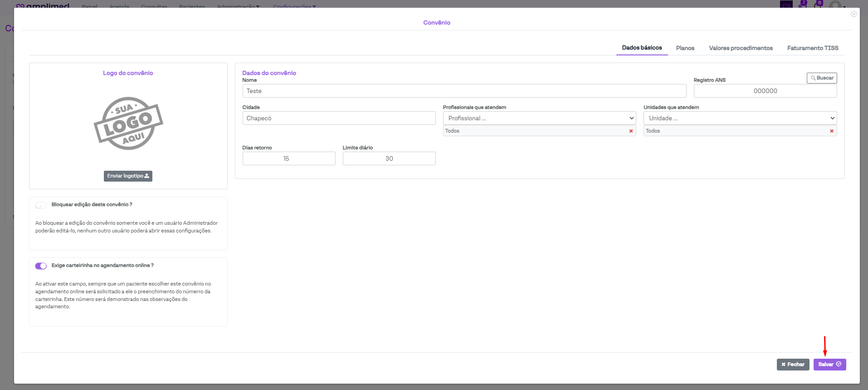Open the Valores procedimentos tab
The image size is (868, 390).
tap(741, 48)
